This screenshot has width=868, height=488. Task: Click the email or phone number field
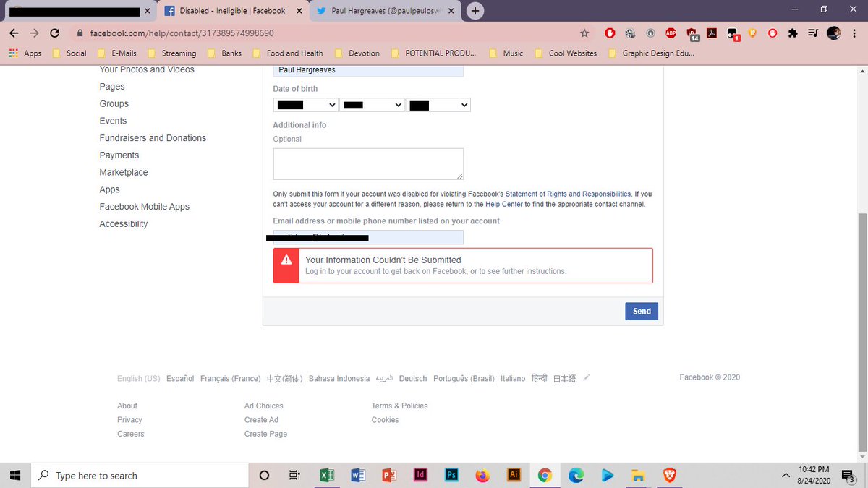click(368, 237)
